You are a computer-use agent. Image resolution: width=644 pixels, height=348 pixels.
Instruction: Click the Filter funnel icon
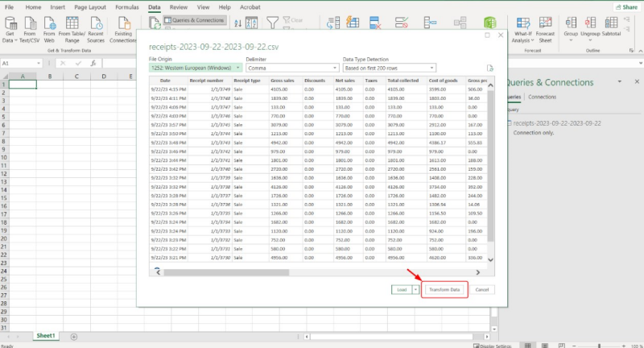click(271, 23)
